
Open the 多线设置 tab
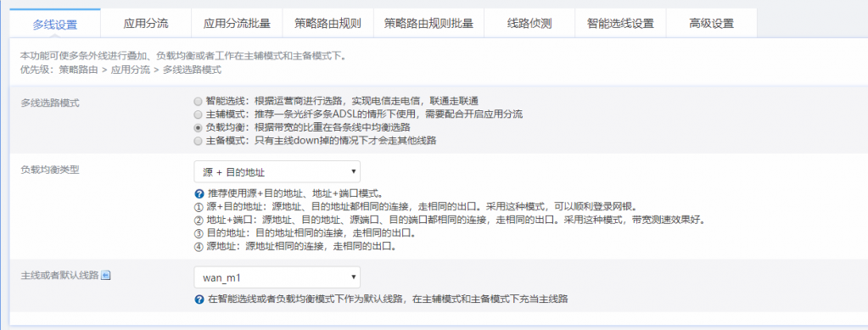(55, 23)
